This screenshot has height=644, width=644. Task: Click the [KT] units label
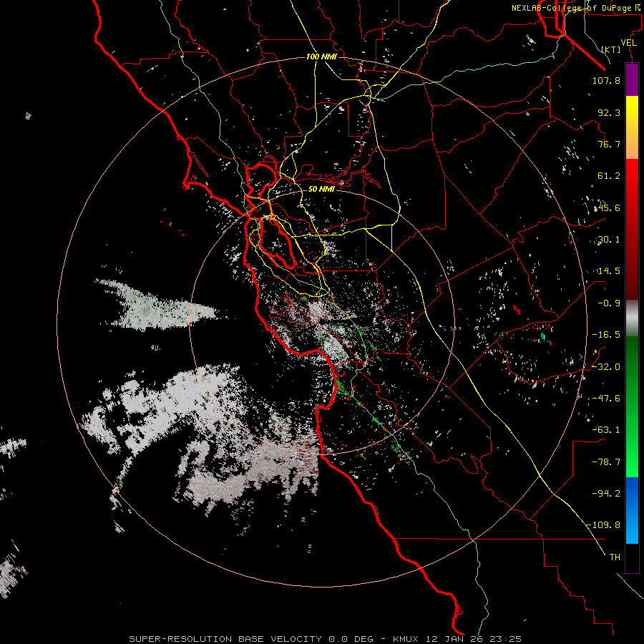611,49
